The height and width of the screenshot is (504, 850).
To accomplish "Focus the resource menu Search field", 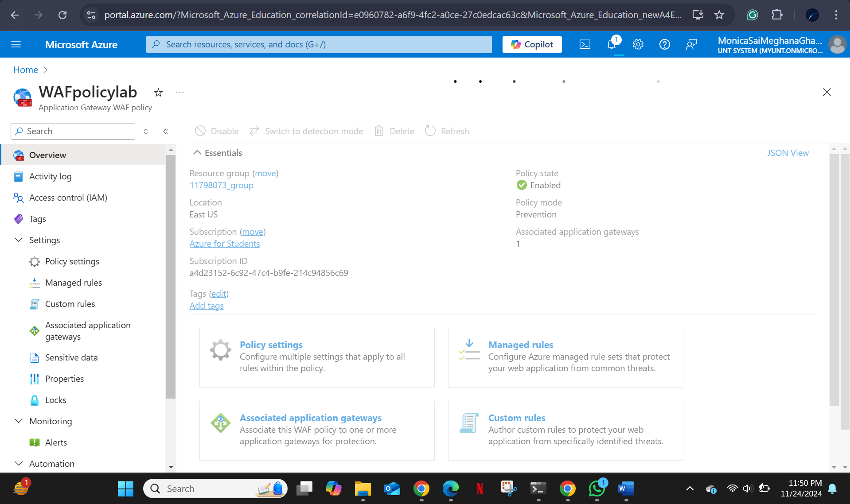I will pyautogui.click(x=73, y=132).
